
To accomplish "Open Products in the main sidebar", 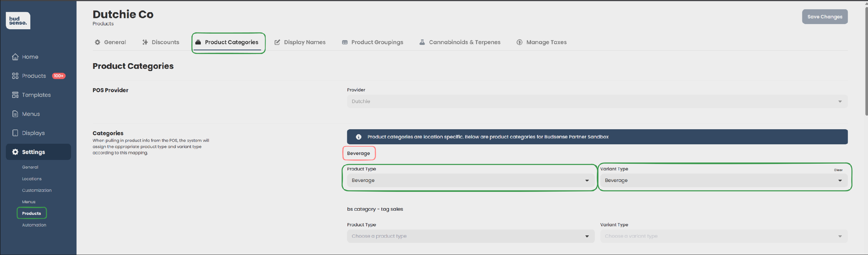I will (x=34, y=76).
